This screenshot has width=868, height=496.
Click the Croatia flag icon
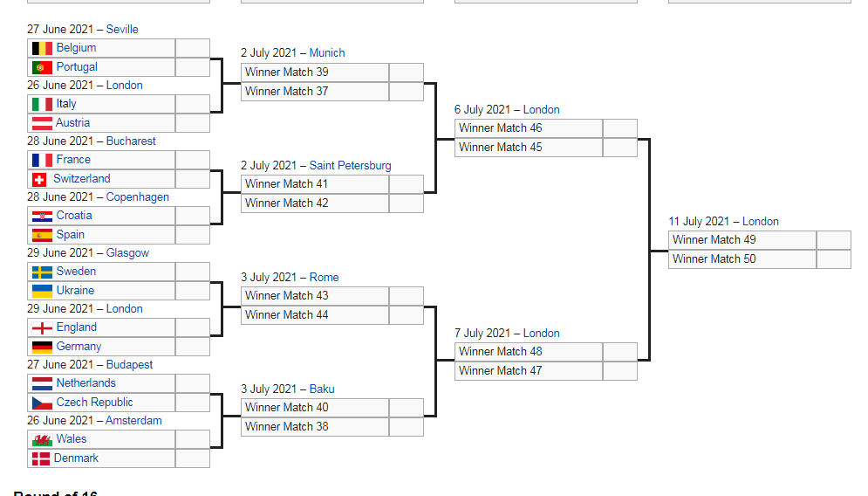click(x=42, y=216)
